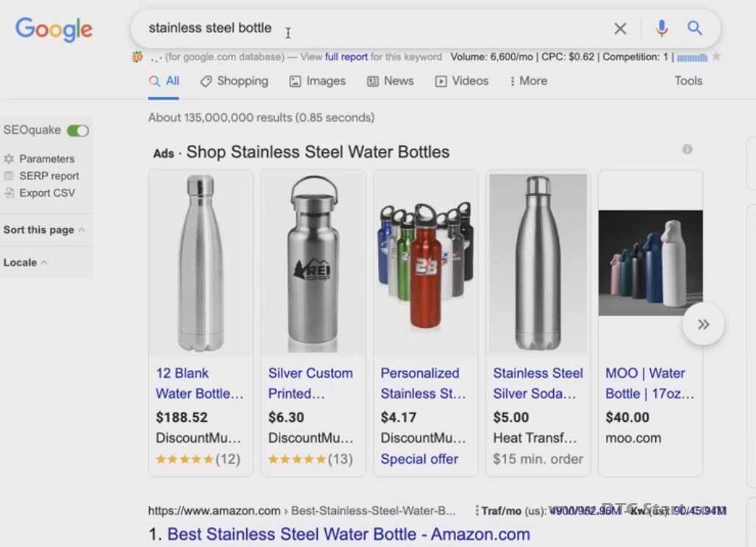Viewport: 756px width, 547px height.
Task: Show more shopping ads with the arrow
Action: tap(703, 324)
